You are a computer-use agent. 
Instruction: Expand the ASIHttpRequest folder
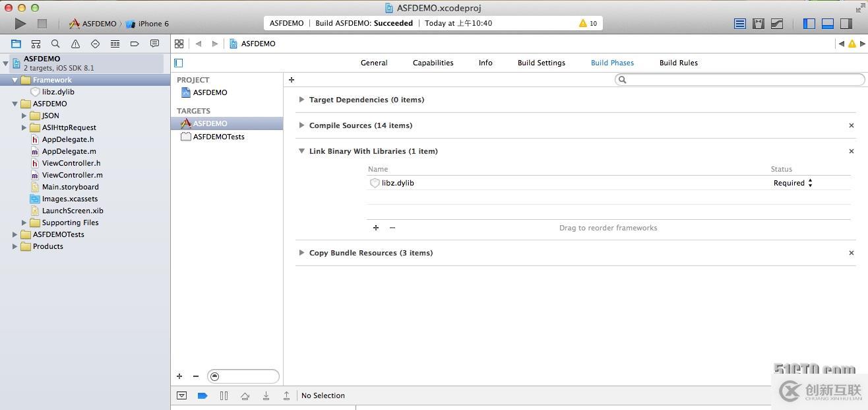(24, 127)
